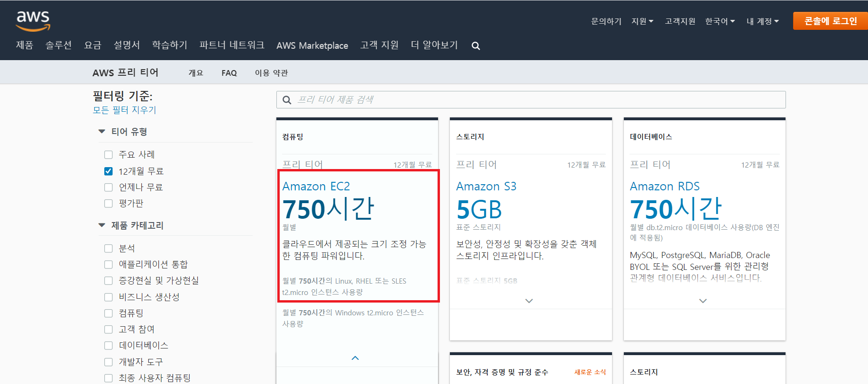Click the 새로운 소식 label
Screen dimensions: 868x384
click(590, 372)
